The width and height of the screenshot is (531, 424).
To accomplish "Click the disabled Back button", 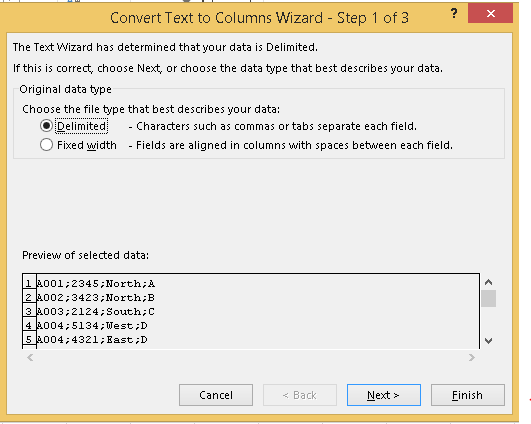I will click(300, 395).
